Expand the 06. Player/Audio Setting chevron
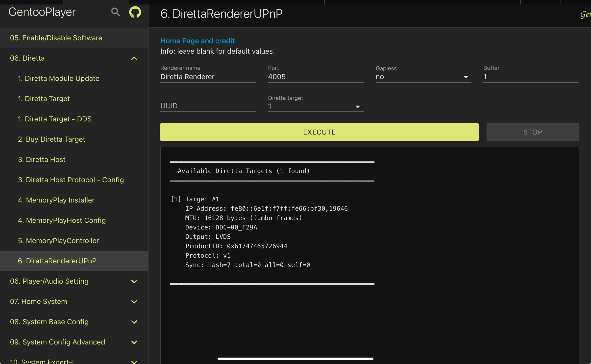The width and height of the screenshot is (591, 364). pyautogui.click(x=134, y=281)
